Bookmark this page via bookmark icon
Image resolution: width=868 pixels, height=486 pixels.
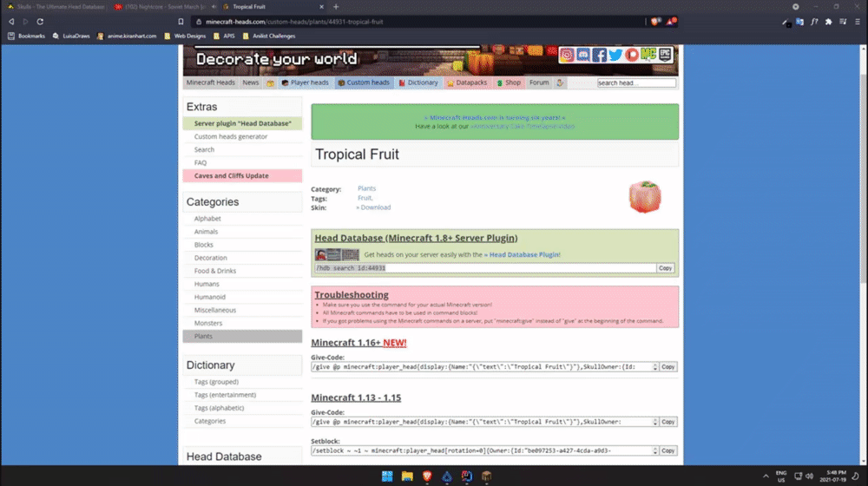tap(181, 22)
